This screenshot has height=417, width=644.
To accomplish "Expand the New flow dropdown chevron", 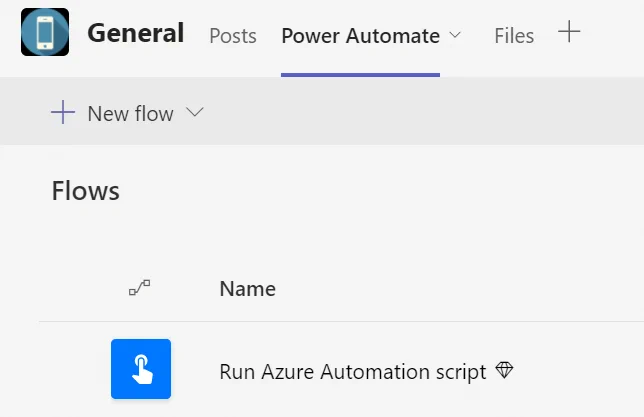I will coord(194,112).
